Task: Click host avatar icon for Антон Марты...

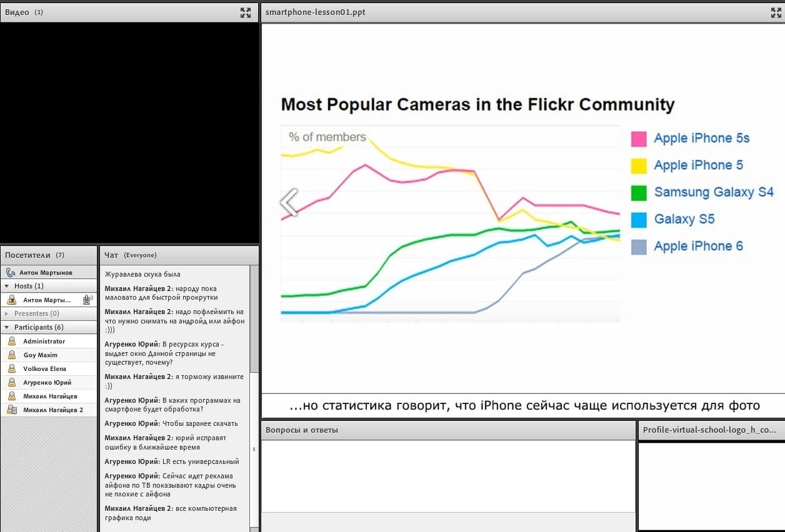Action: (x=11, y=300)
